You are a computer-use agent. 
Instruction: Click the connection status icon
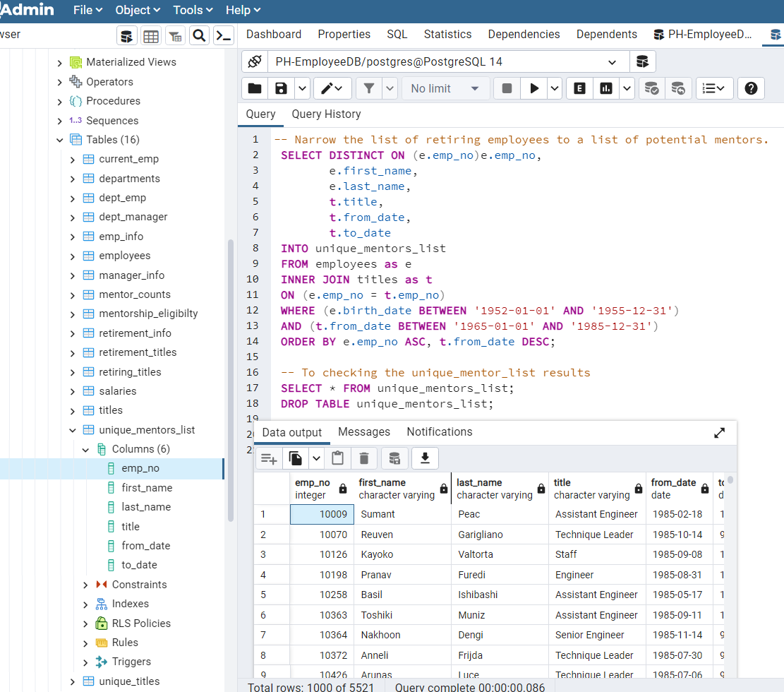click(x=255, y=61)
